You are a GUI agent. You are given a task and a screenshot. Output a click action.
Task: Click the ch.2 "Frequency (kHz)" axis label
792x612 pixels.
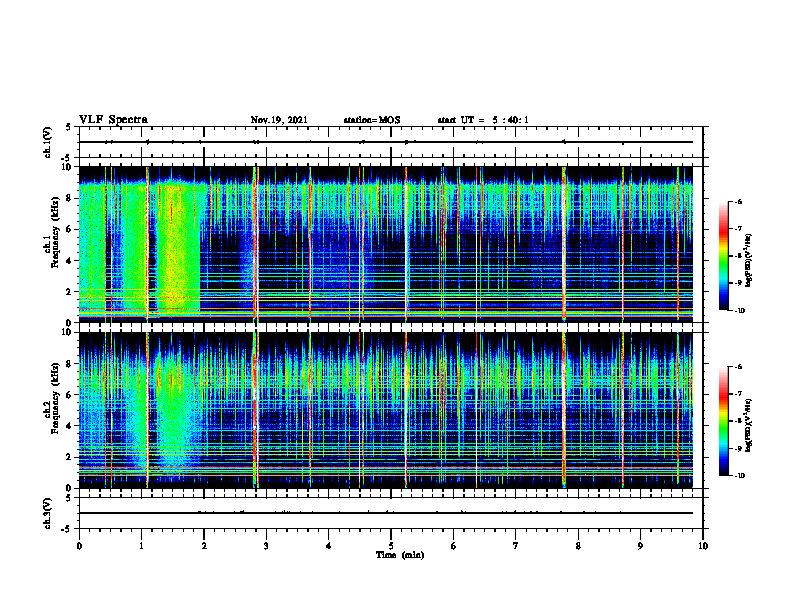[55, 398]
